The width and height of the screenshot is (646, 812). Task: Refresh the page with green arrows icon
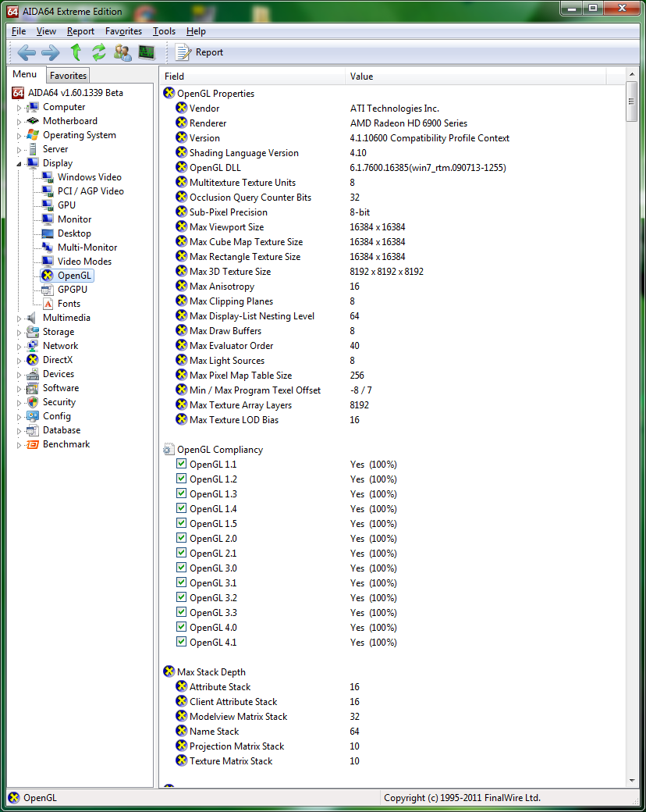point(99,52)
